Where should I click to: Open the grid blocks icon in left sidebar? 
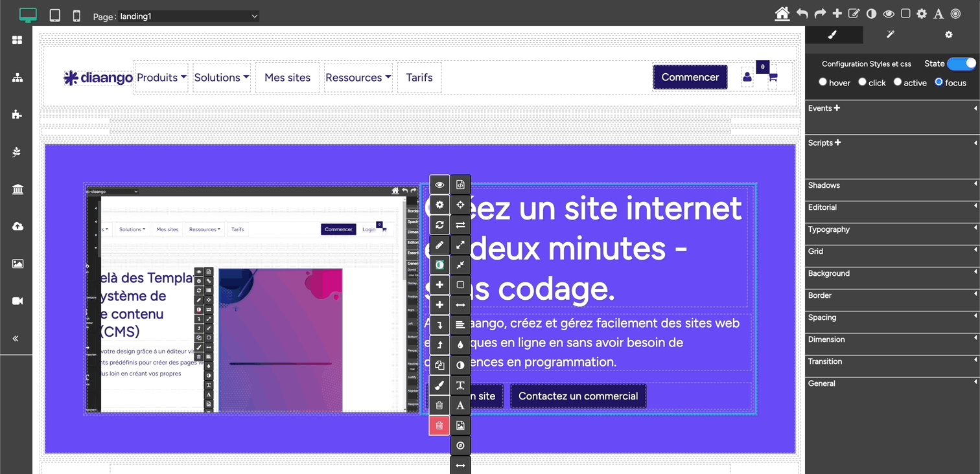17,40
